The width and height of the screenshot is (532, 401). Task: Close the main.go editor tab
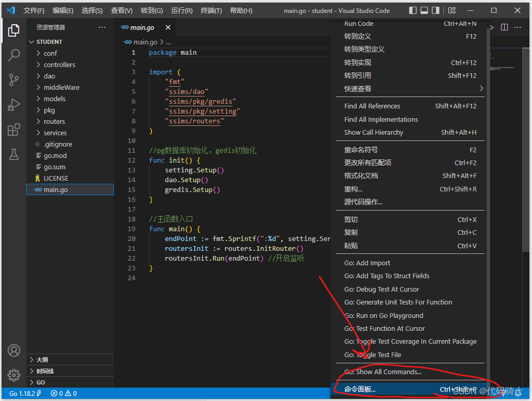click(168, 27)
